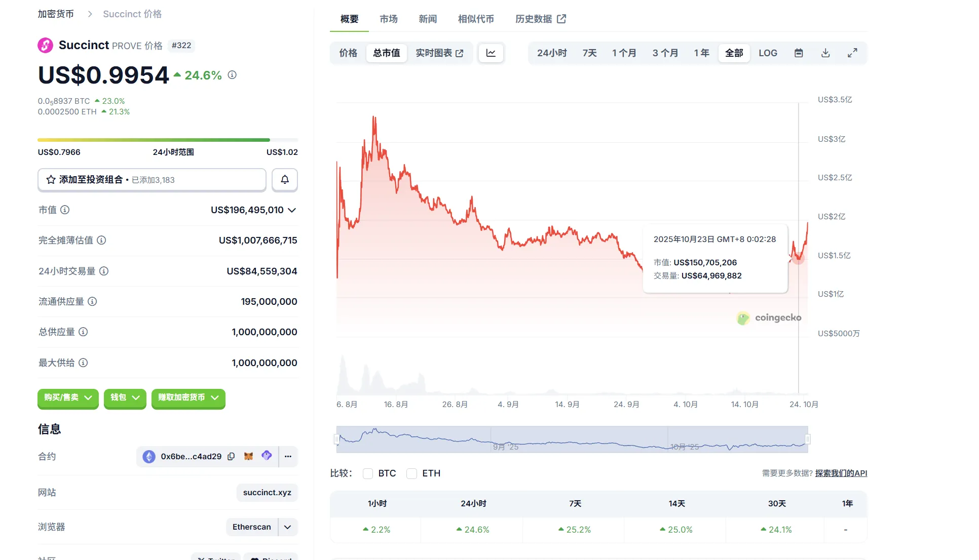Copy the contract address

point(231,456)
